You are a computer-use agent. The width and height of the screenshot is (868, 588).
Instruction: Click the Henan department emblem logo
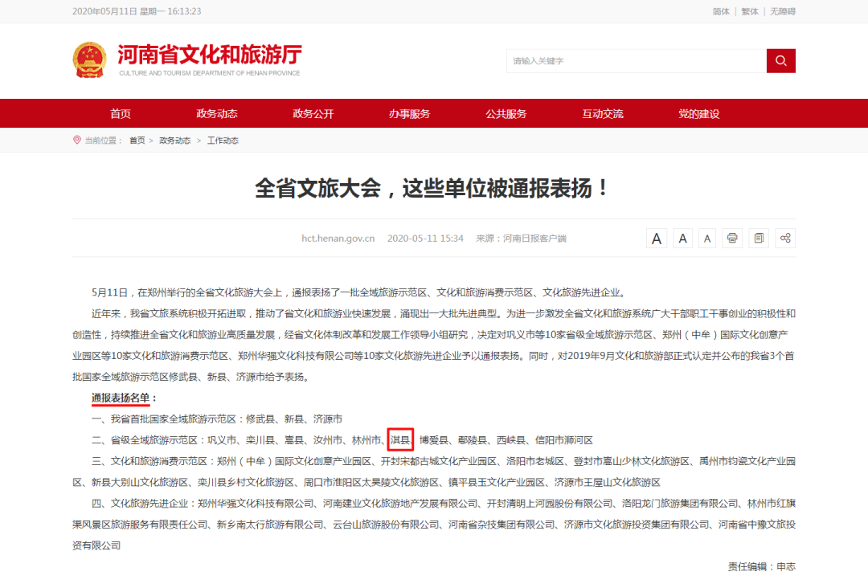click(x=89, y=60)
